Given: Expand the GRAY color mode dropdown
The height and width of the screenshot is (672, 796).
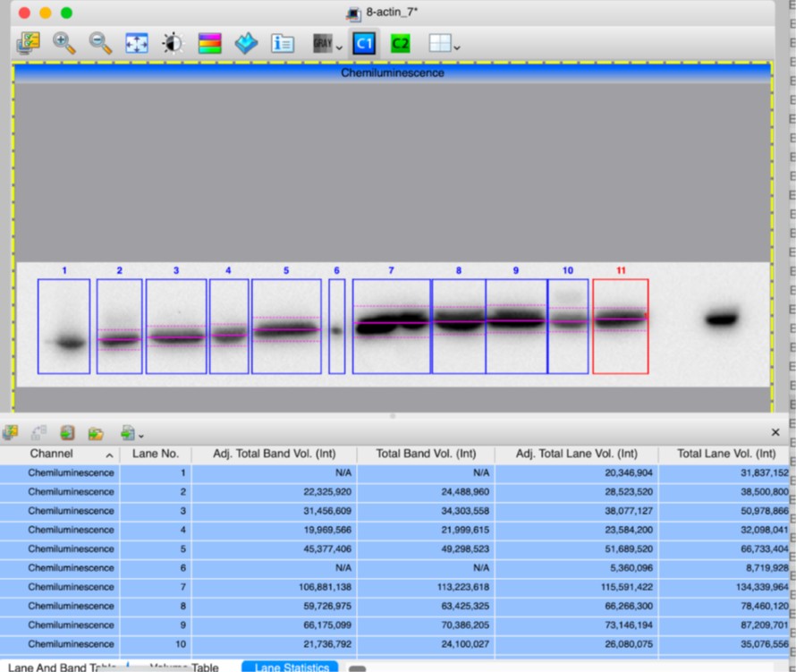Looking at the screenshot, I should point(339,47).
